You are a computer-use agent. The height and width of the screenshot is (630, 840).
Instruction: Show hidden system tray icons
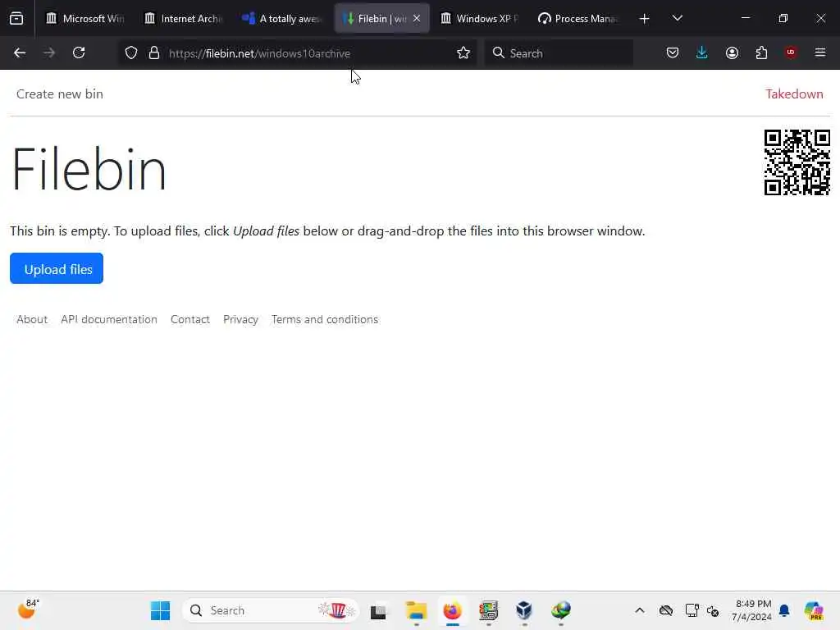[640, 610]
